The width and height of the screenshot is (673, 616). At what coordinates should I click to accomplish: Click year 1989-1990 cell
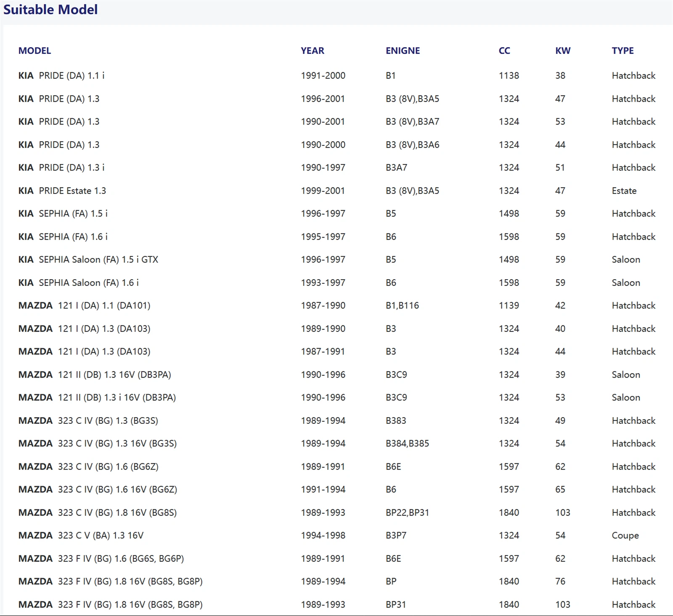(x=323, y=328)
